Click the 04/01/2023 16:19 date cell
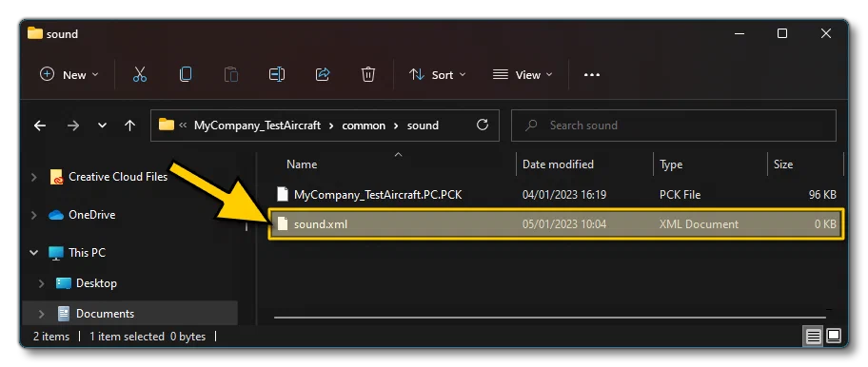The width and height of the screenshot is (868, 367). 564,195
